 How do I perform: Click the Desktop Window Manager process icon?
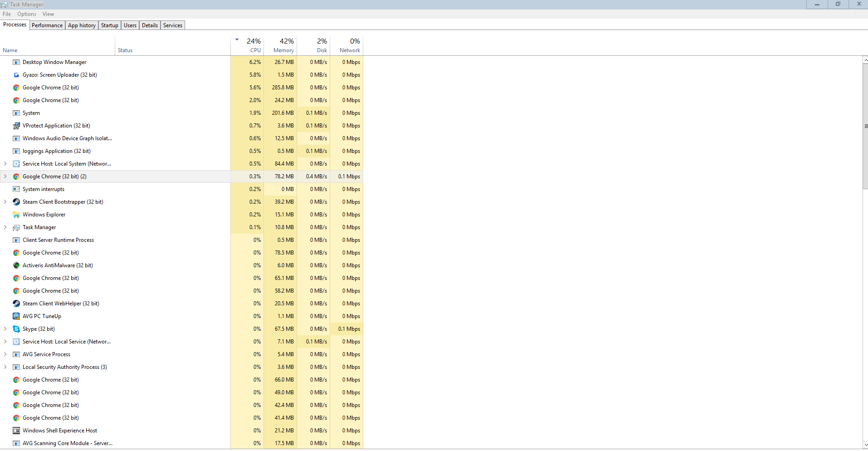coord(16,62)
